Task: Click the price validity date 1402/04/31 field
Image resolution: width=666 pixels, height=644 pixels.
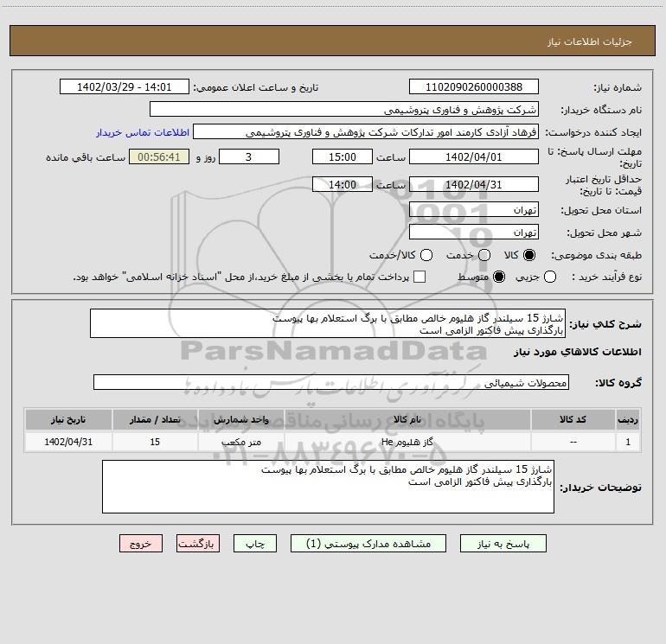Action: [x=474, y=184]
